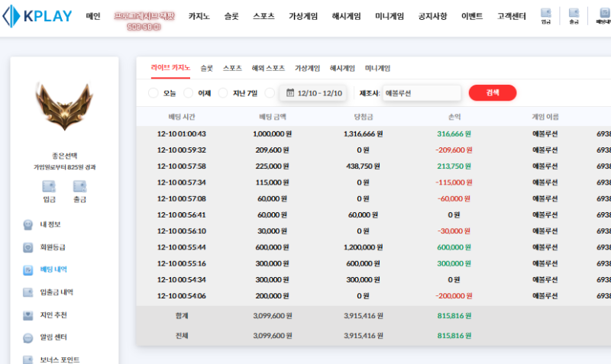
Task: Select the custom date range radio
Action: (270, 93)
